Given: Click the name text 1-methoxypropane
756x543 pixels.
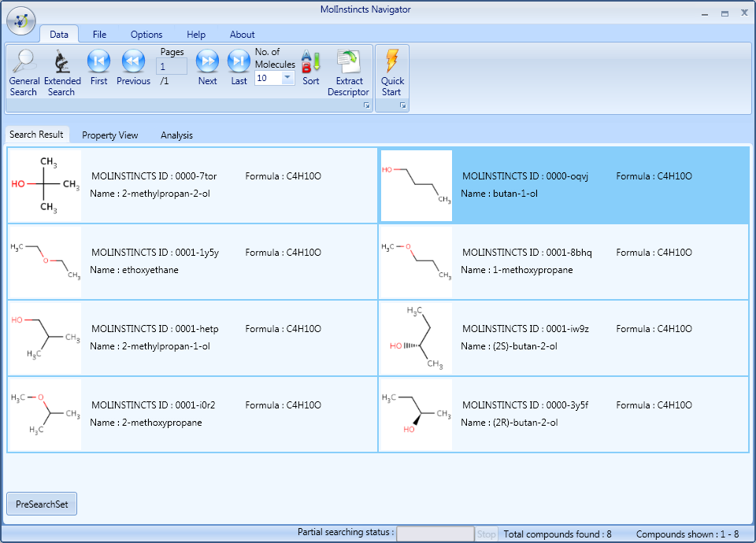Looking at the screenshot, I should (533, 270).
